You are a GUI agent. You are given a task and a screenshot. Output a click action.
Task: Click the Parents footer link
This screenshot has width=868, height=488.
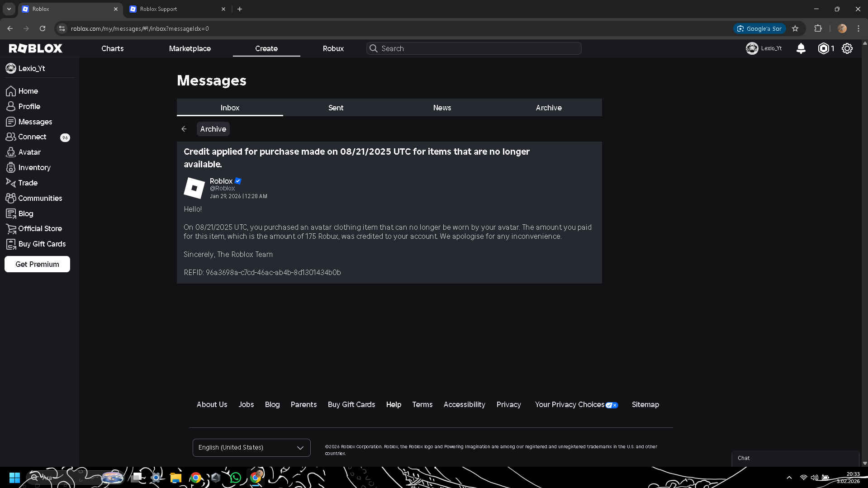coord(304,404)
